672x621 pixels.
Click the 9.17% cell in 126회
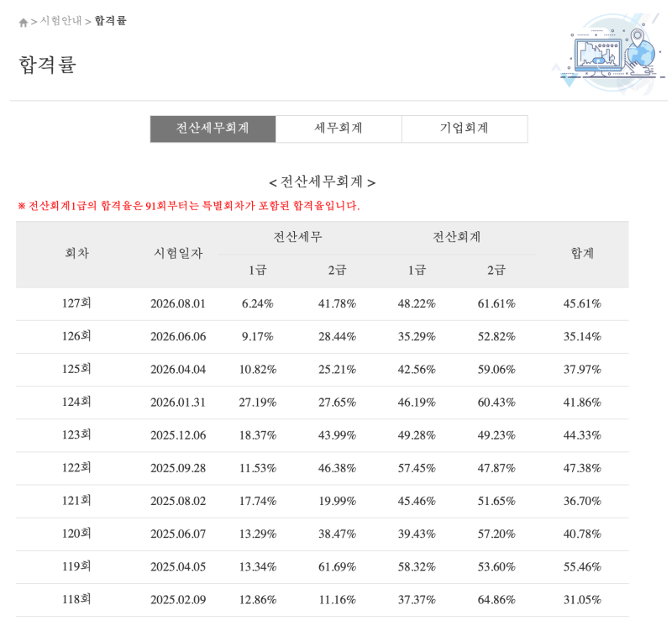tap(258, 337)
